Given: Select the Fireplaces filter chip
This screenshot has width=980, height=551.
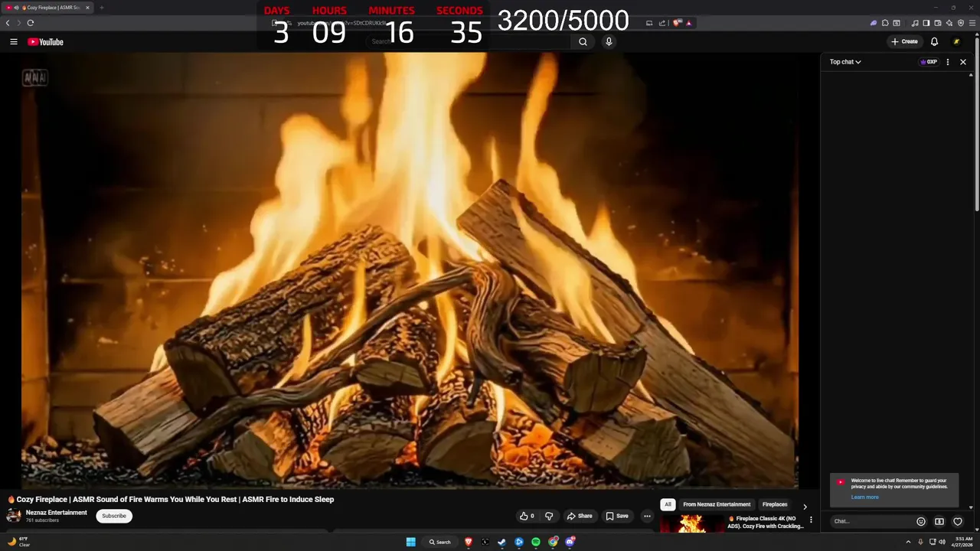Looking at the screenshot, I should click(x=775, y=504).
